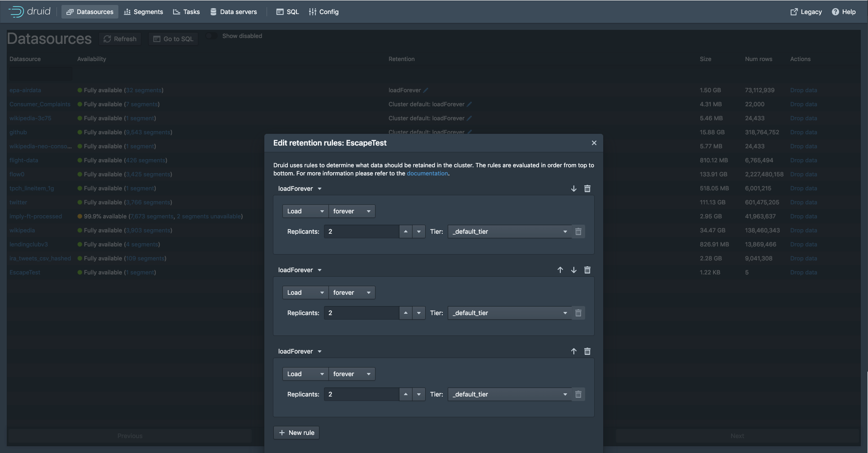Expand first loadForever rule header
Image resolution: width=868 pixels, height=453 pixels.
click(300, 189)
